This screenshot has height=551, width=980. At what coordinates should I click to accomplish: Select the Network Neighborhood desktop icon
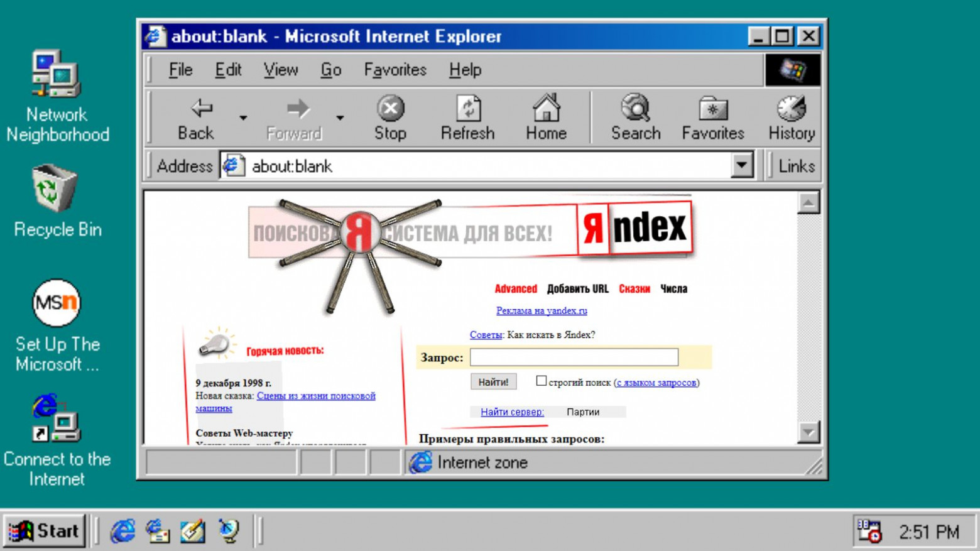(57, 96)
